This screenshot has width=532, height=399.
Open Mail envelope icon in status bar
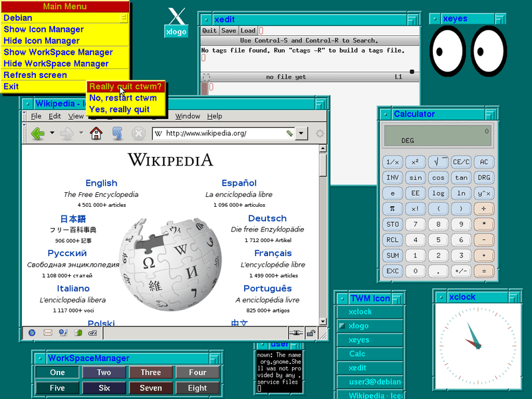pos(48,333)
